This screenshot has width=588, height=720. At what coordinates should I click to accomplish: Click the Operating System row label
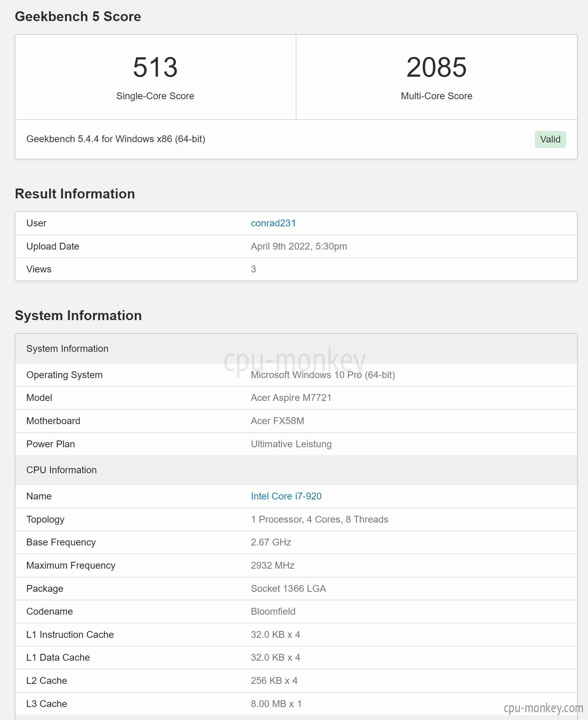tap(64, 375)
